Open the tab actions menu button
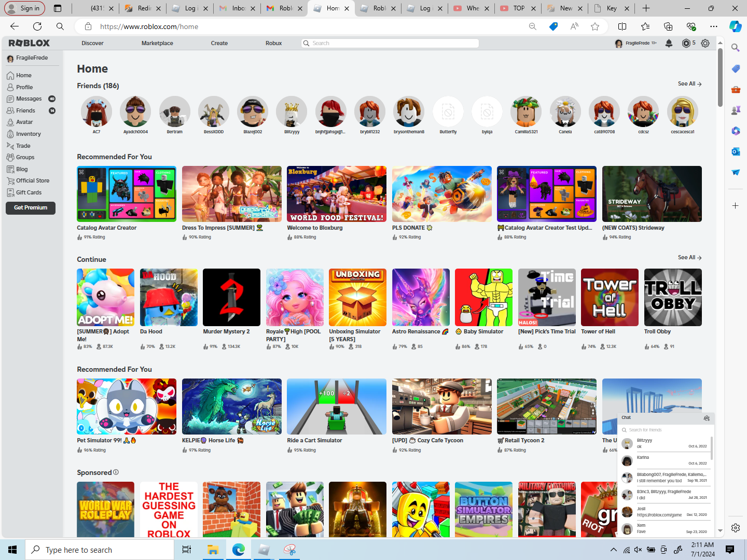 coord(58,8)
